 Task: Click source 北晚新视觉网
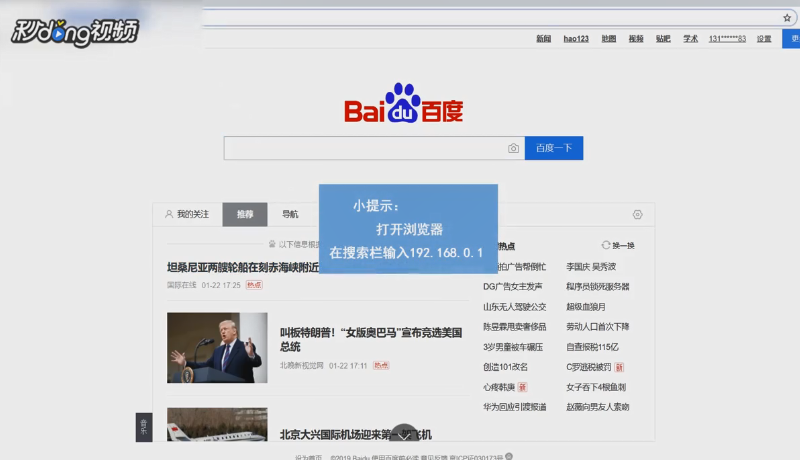[x=302, y=366]
